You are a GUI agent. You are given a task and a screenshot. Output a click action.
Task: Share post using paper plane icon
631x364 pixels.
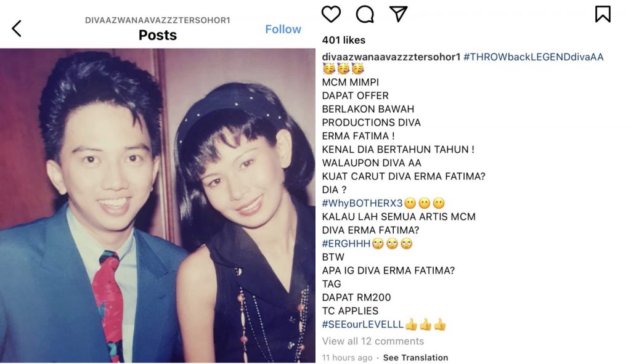coord(398,14)
